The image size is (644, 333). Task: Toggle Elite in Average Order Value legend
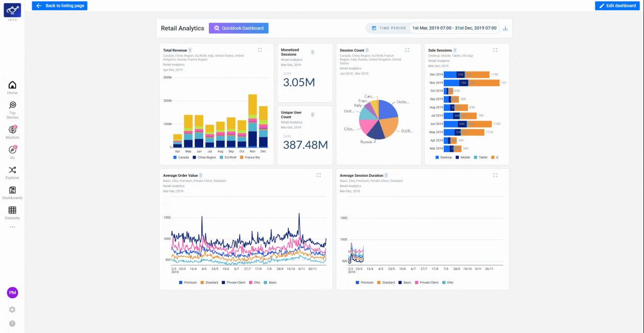coord(255,283)
